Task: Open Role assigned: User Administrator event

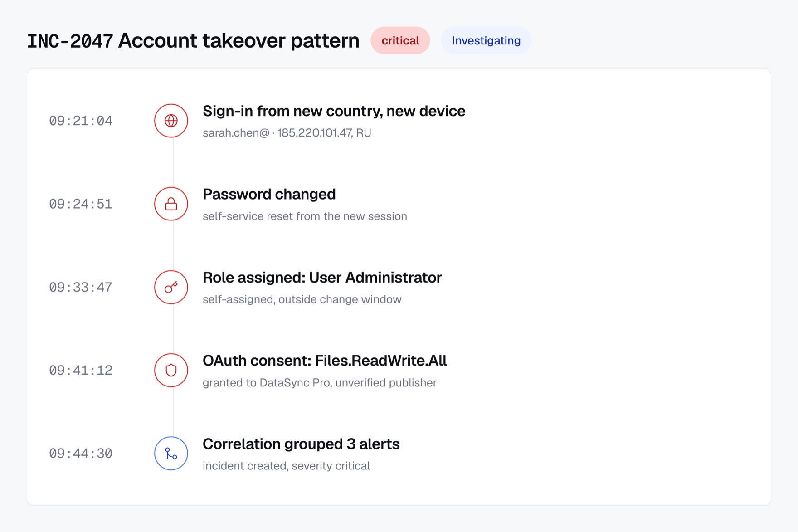Action: pyautogui.click(x=322, y=278)
